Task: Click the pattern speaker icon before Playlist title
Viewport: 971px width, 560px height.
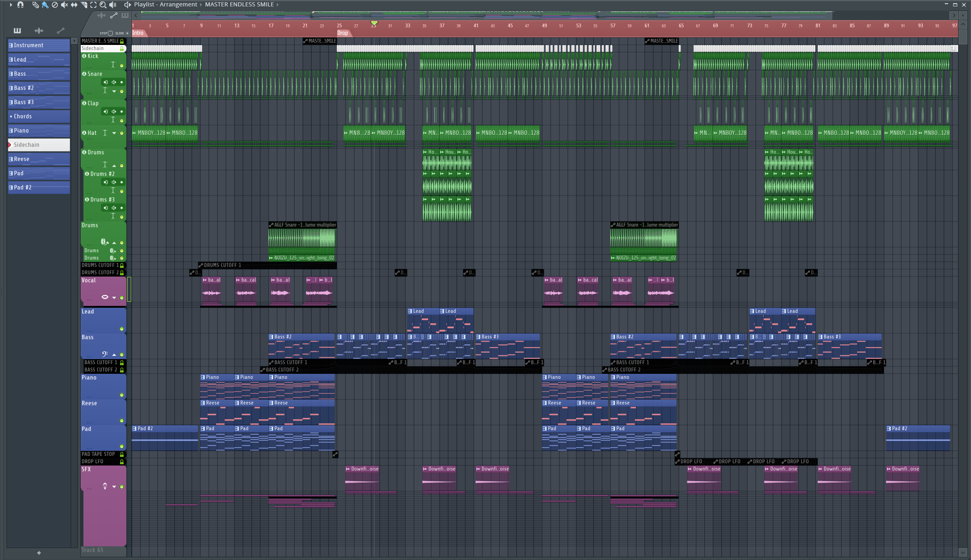Action: coord(127,5)
